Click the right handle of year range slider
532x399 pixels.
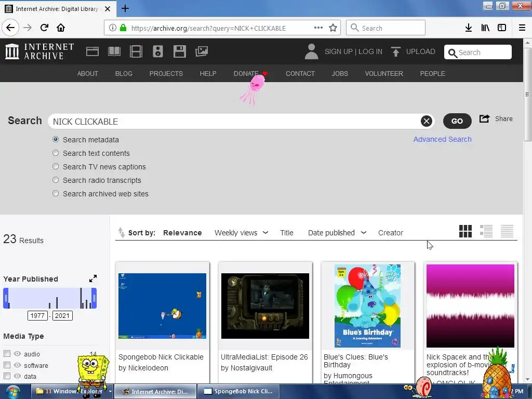tap(94, 298)
